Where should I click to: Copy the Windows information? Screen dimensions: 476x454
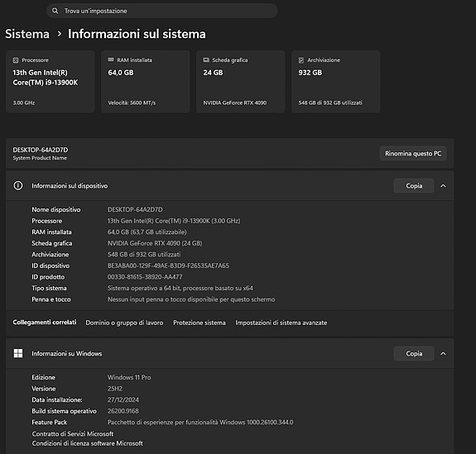pyautogui.click(x=414, y=354)
